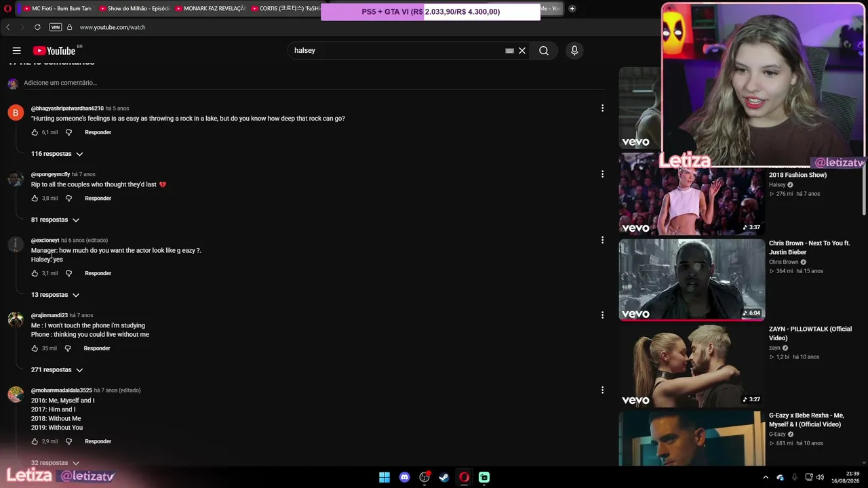Viewport: 868px width, 488px height.
Task: Open OBS Studio from the taskbar
Action: [425, 477]
